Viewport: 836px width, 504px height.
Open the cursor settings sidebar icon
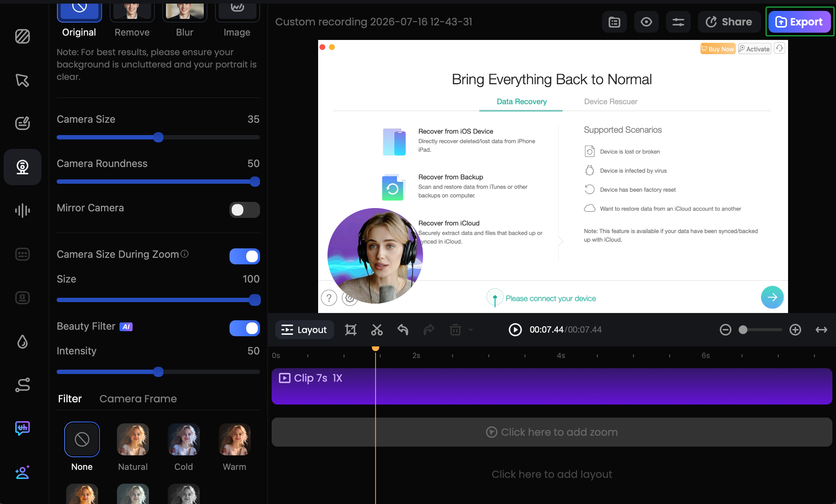point(23,80)
